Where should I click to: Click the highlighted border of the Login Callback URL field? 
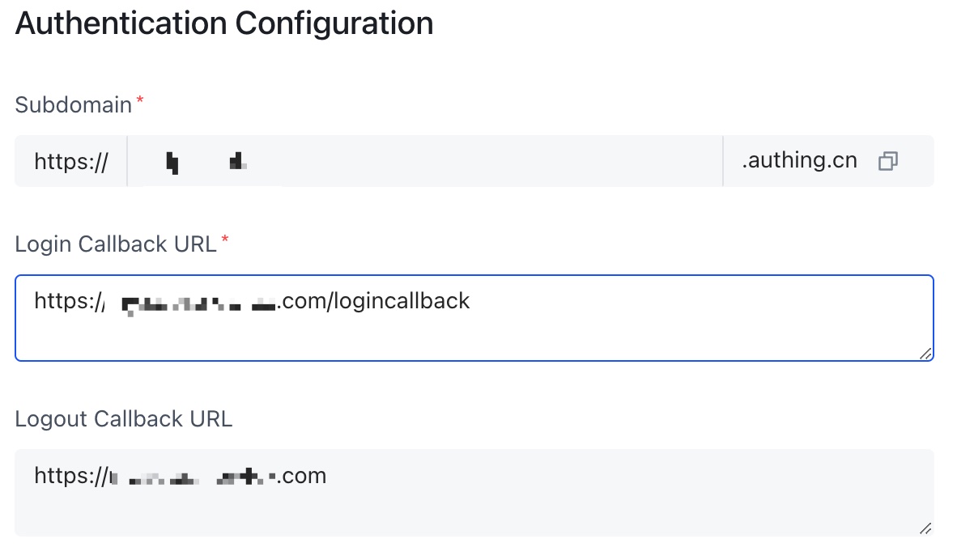click(475, 275)
